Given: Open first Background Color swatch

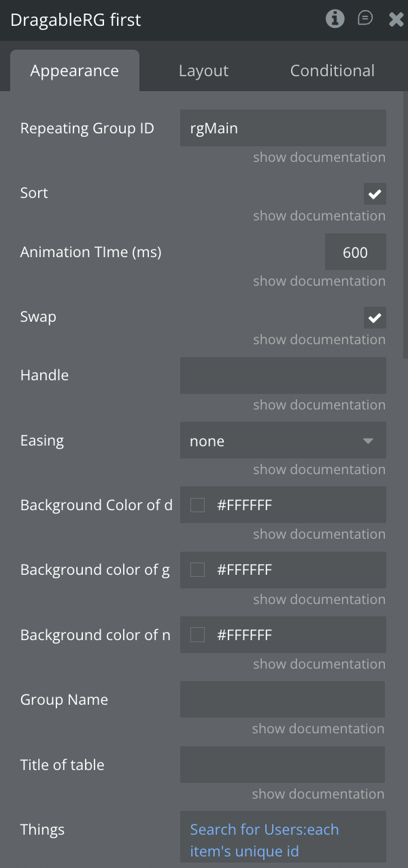Looking at the screenshot, I should (198, 505).
